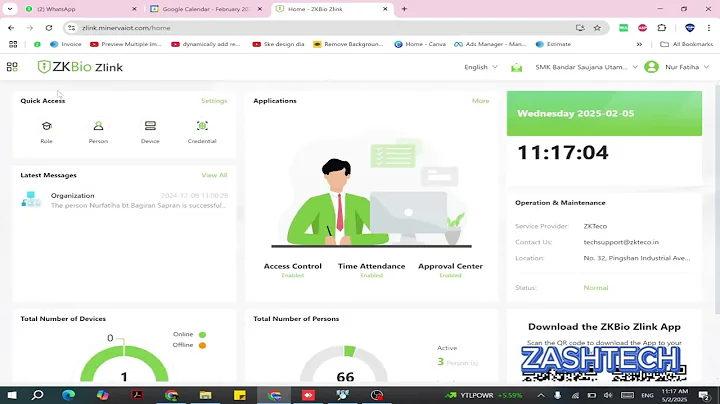Show more bookmarks with double chevron
Viewport: 720px width, 404px height.
point(639,44)
